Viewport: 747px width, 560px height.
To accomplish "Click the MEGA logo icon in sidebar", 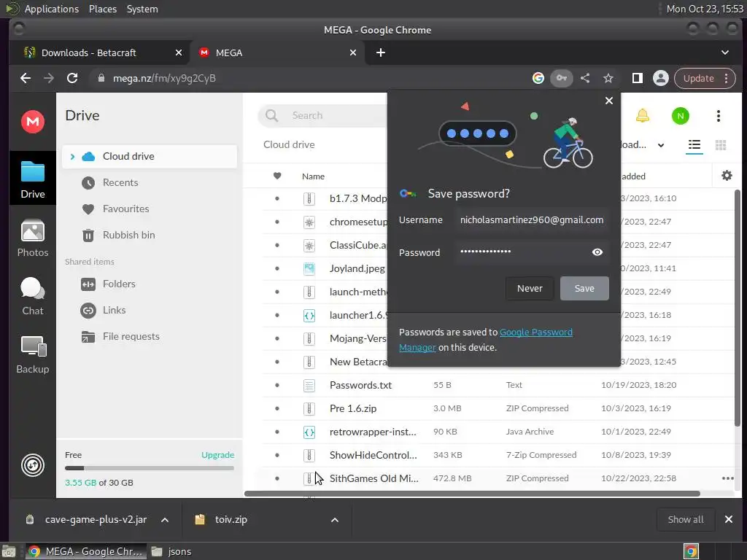I will (x=33, y=122).
